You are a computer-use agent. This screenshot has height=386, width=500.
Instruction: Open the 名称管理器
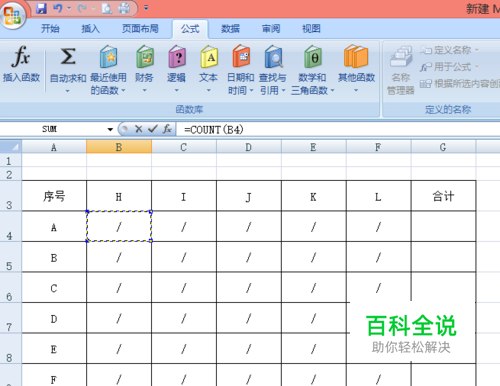(400, 71)
